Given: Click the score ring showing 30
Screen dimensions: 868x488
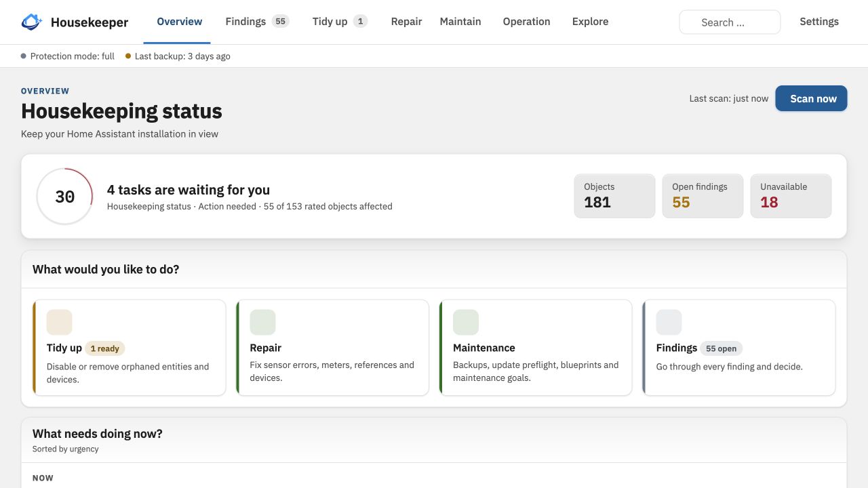Looking at the screenshot, I should tap(64, 197).
